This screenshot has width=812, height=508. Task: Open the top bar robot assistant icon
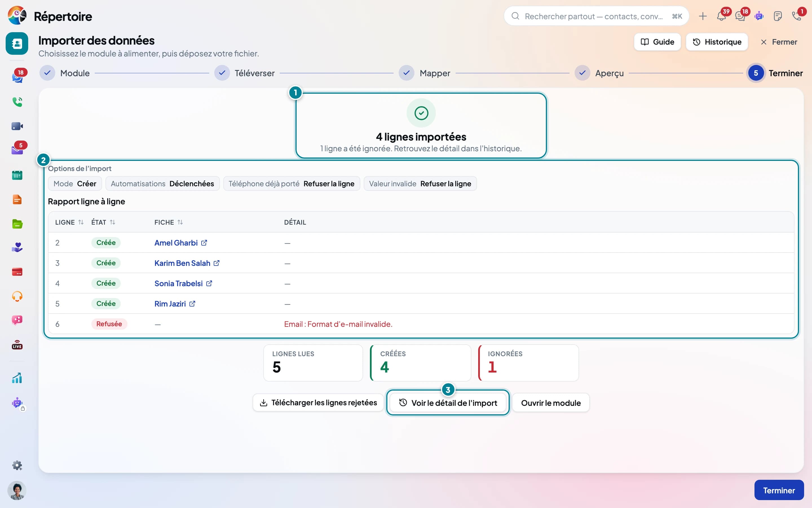[x=759, y=16]
